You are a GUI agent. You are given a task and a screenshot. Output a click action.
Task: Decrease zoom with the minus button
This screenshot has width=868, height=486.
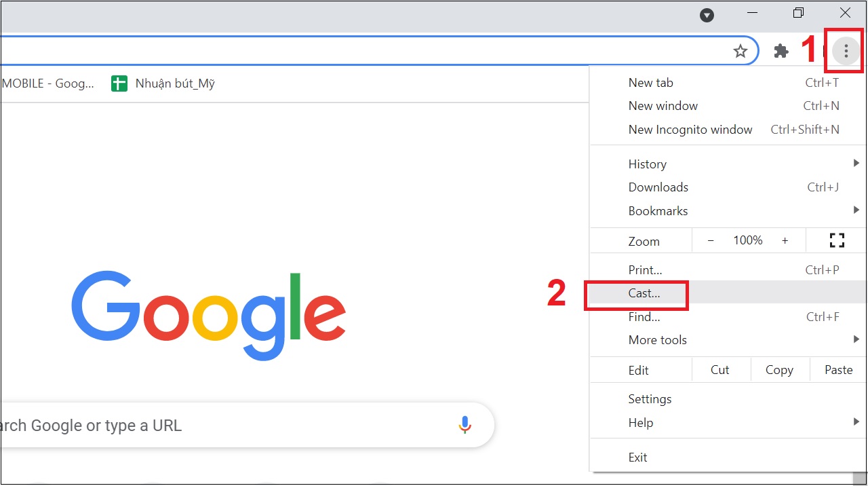[711, 240]
